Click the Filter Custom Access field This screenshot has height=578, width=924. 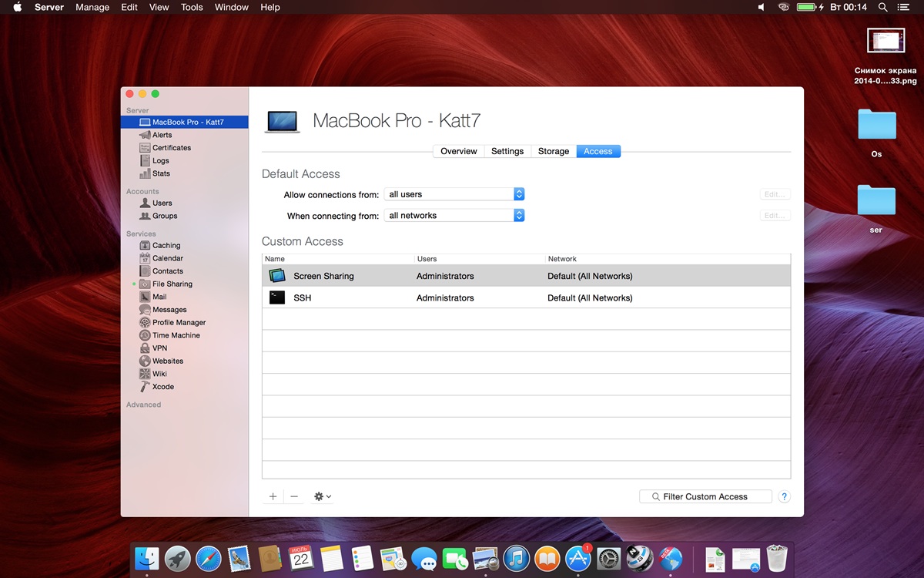pyautogui.click(x=705, y=497)
